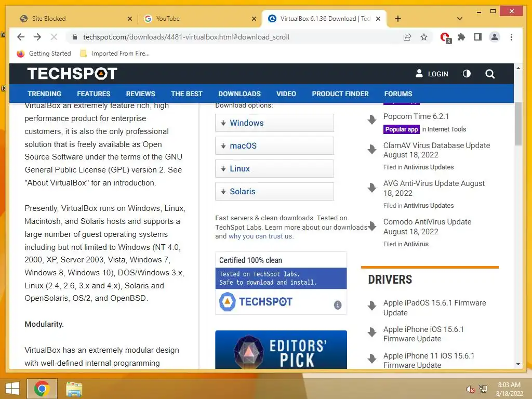The height and width of the screenshot is (399, 532).
Task: Go back to previous page
Action: pos(21,37)
